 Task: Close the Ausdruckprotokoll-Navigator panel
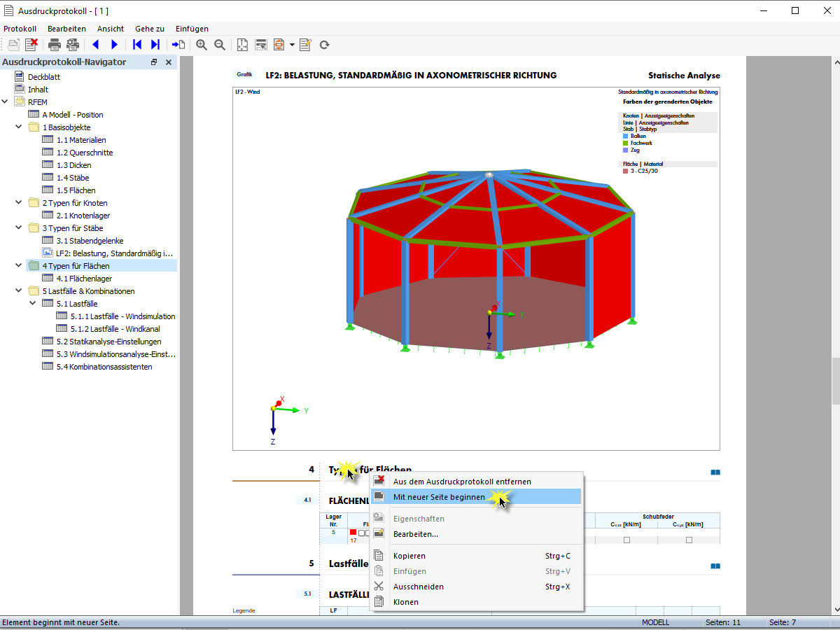click(x=169, y=62)
